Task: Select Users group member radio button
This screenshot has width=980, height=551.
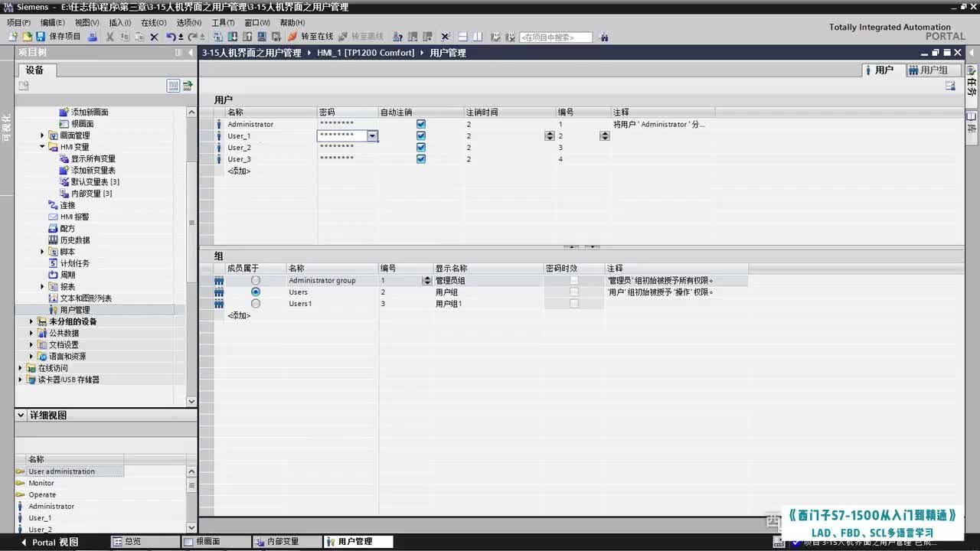Action: coord(256,292)
